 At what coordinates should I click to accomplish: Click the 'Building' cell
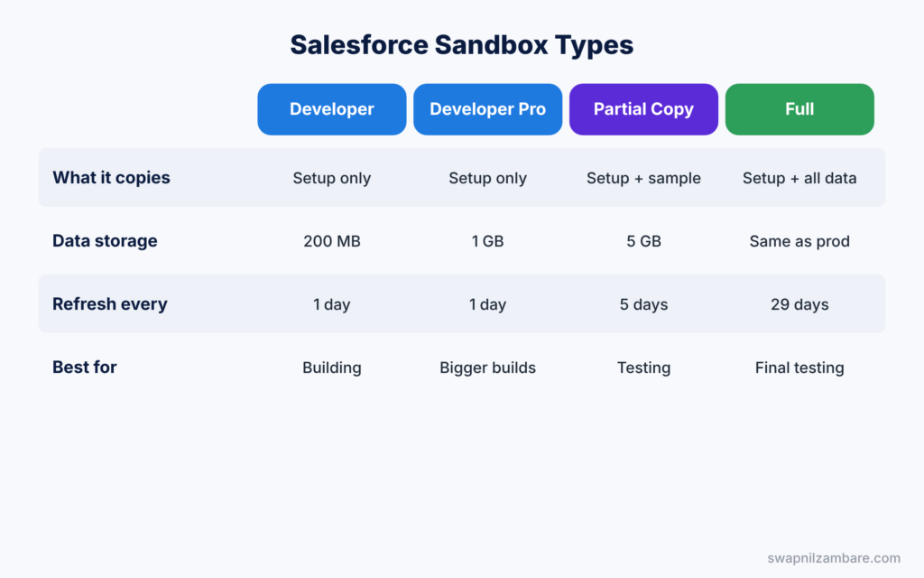332,368
